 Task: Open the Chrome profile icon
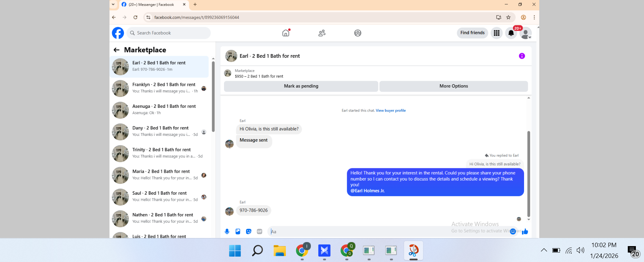pos(523,17)
